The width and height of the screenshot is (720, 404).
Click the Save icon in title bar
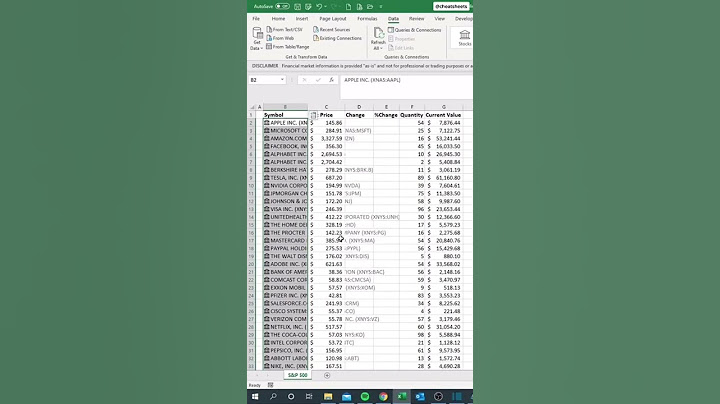pos(297,6)
